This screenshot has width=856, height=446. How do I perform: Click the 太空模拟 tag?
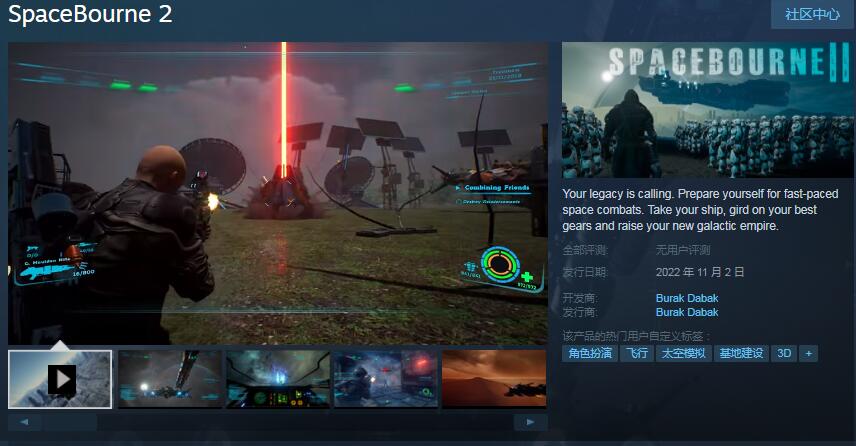[x=683, y=353]
